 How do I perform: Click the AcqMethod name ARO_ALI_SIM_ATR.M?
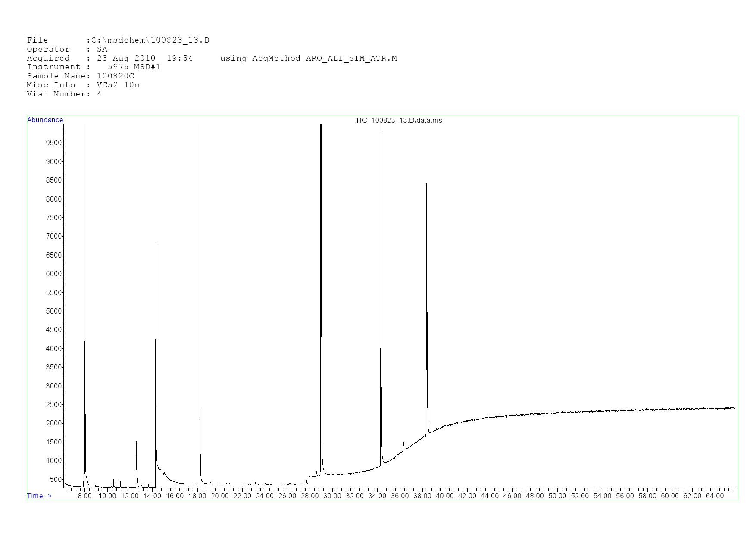[x=351, y=58]
